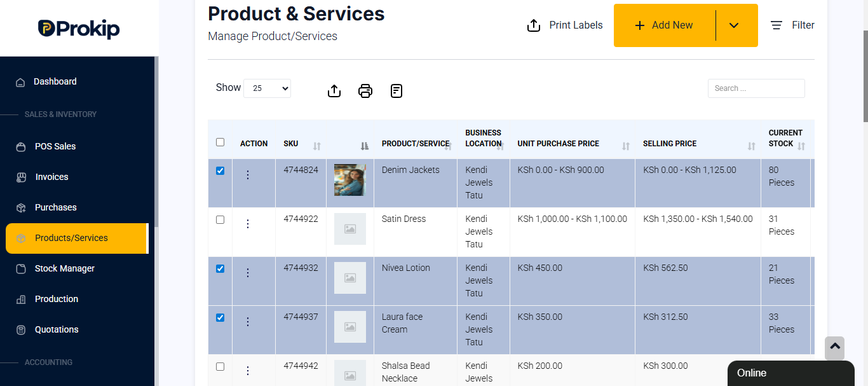Click the export icon beside Show dropdown

334,91
